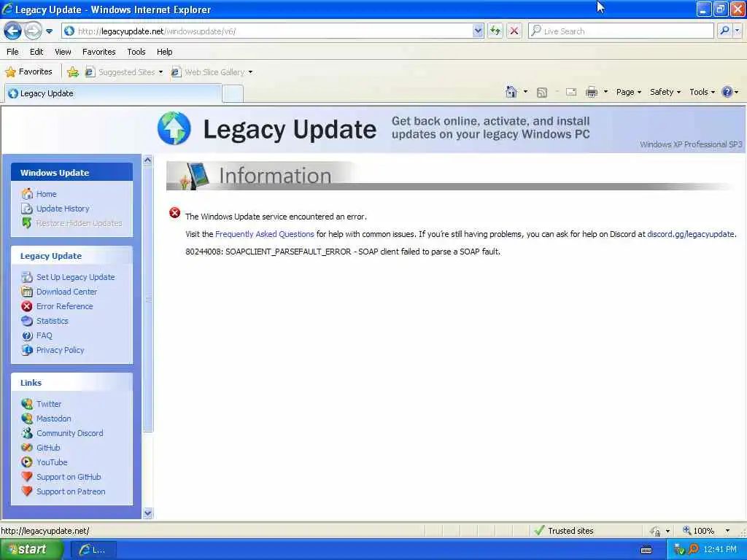The width and height of the screenshot is (747, 560).
Task: Click the Favorites star button
Action: pos(28,72)
